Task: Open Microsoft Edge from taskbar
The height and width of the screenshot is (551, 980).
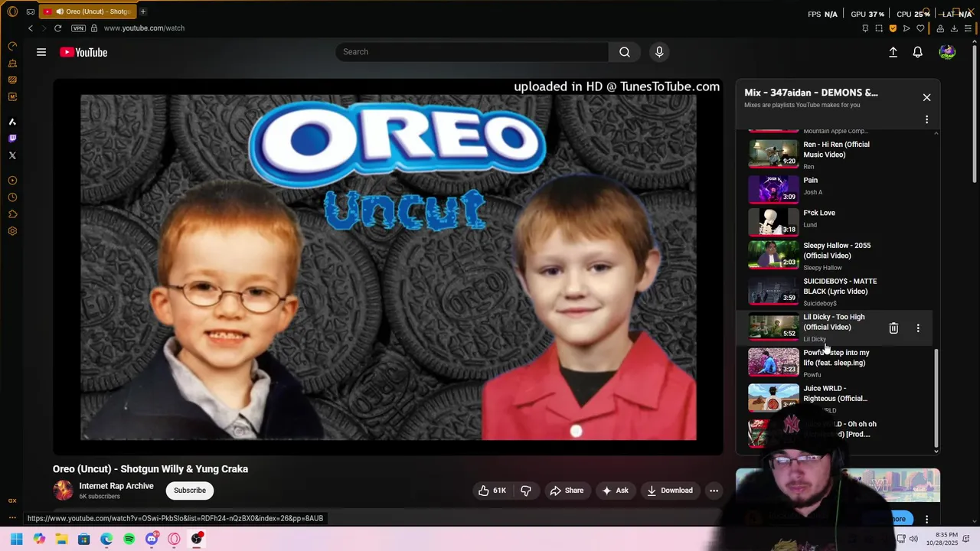Action: [x=106, y=539]
